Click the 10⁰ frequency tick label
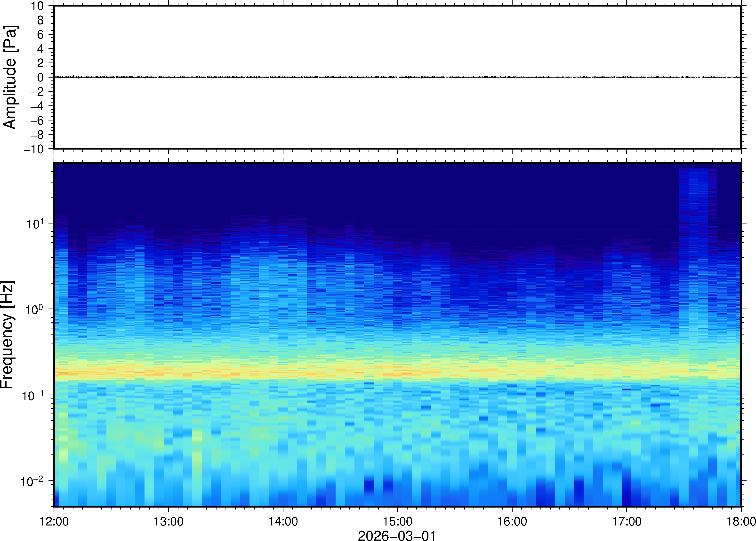This screenshot has width=756, height=541. 35,310
